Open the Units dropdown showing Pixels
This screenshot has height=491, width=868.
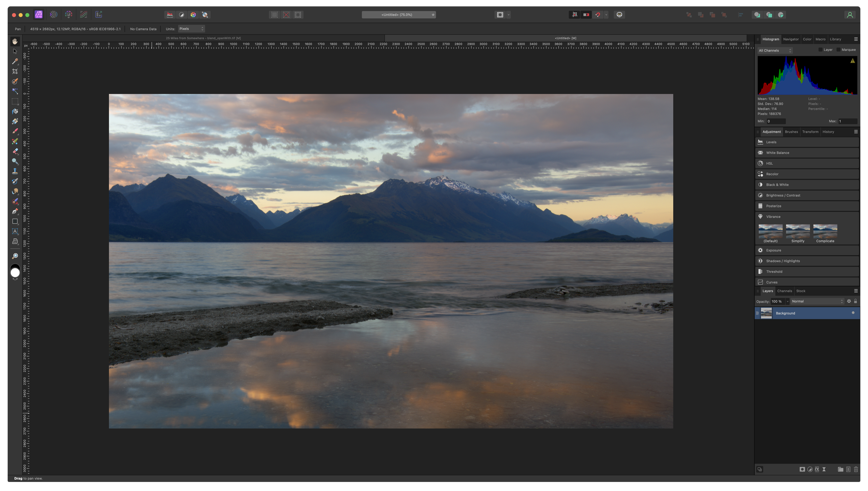[x=191, y=29]
